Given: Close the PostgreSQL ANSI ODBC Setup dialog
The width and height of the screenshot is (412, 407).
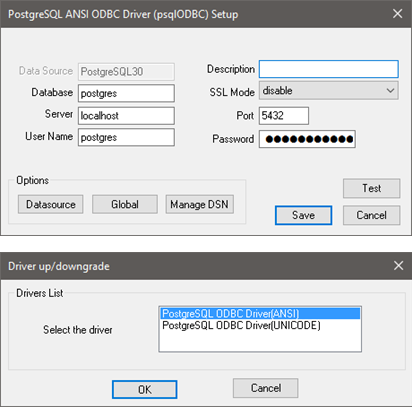Looking at the screenshot, I should 397,14.
